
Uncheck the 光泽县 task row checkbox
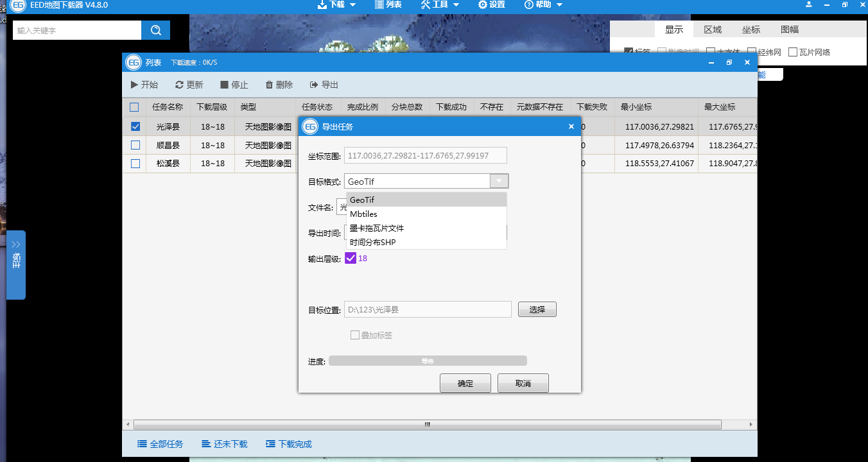pos(135,127)
